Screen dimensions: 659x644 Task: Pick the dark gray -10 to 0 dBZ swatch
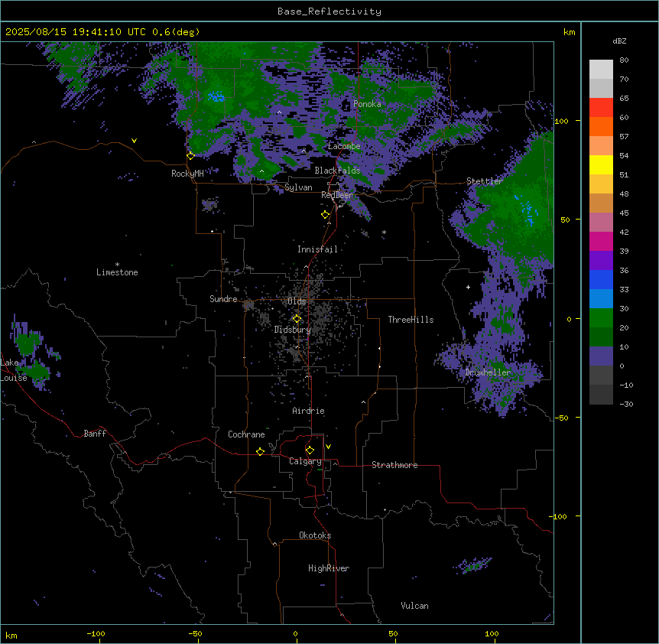[601, 376]
